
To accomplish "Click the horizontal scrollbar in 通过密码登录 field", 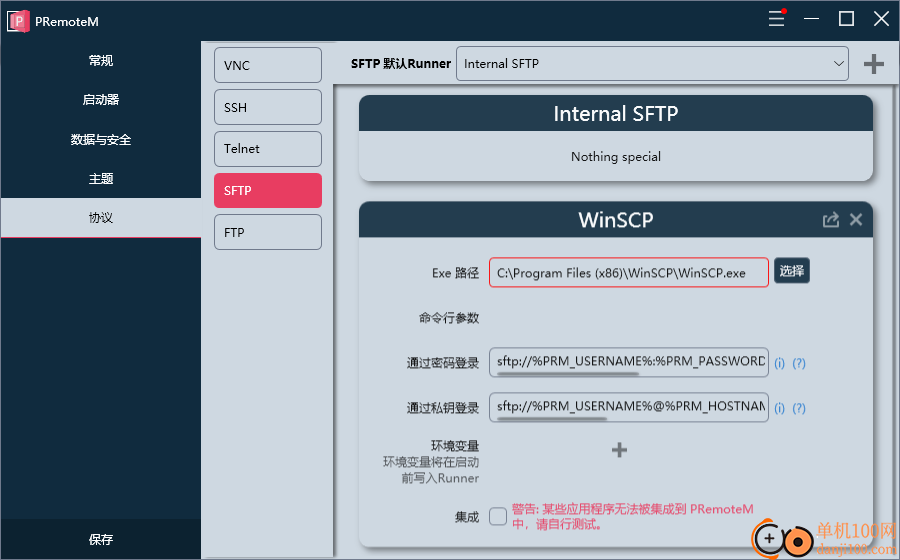I will 568,374.
